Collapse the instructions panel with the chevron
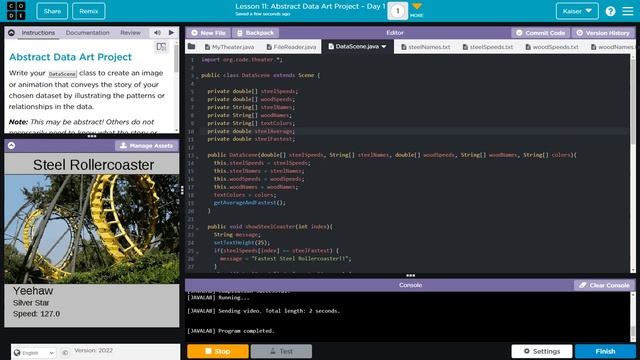 (x=11, y=33)
